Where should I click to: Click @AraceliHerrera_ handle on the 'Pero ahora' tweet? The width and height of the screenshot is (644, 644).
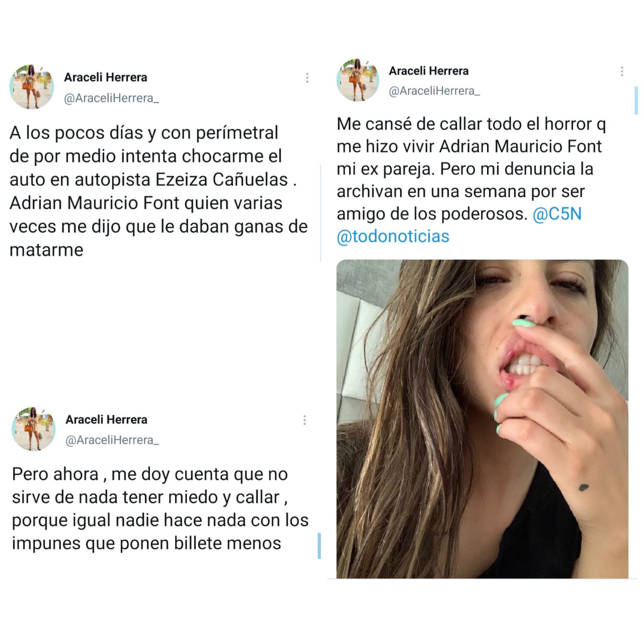point(113,440)
